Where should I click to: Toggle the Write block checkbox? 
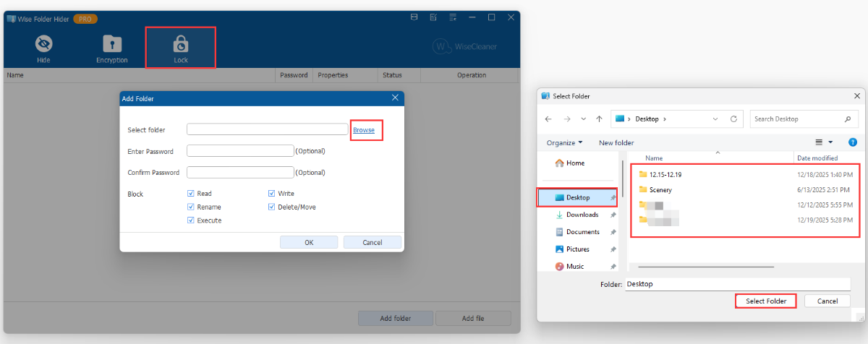click(x=272, y=194)
